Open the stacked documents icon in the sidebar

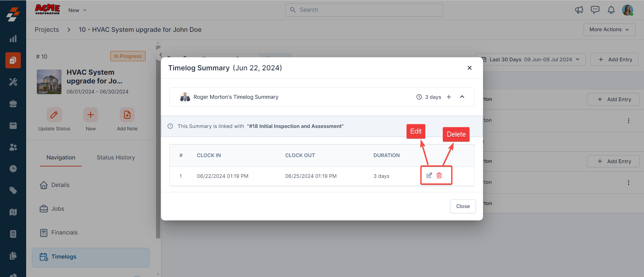(x=13, y=256)
